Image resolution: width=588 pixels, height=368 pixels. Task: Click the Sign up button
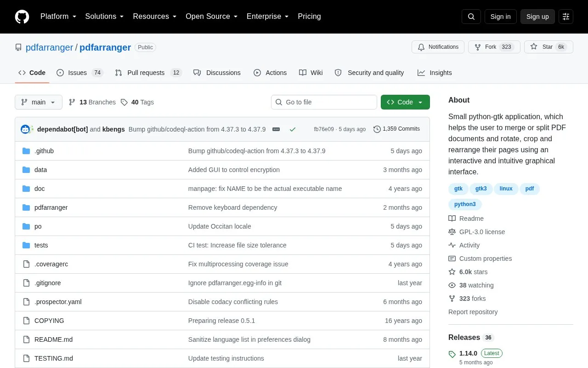537,17
